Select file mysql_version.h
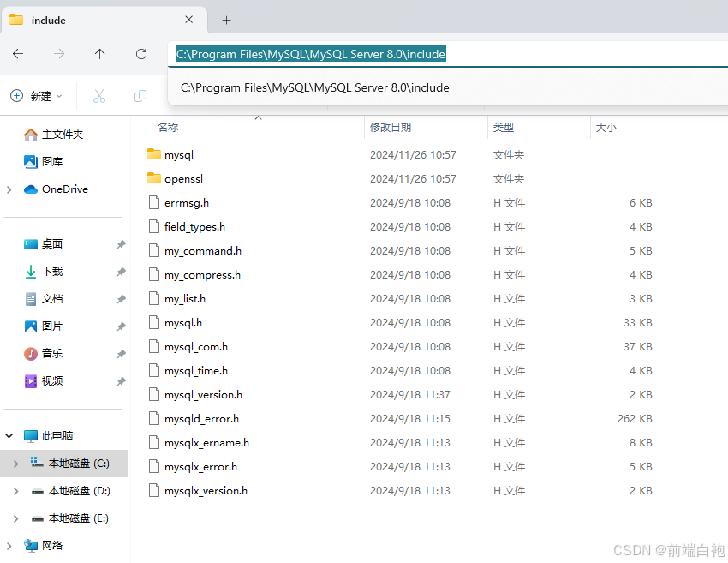 click(x=195, y=395)
